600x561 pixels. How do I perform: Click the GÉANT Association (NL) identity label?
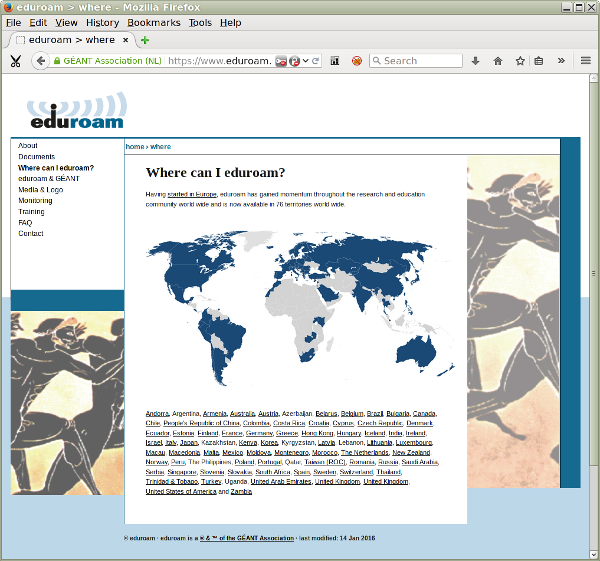click(x=112, y=61)
